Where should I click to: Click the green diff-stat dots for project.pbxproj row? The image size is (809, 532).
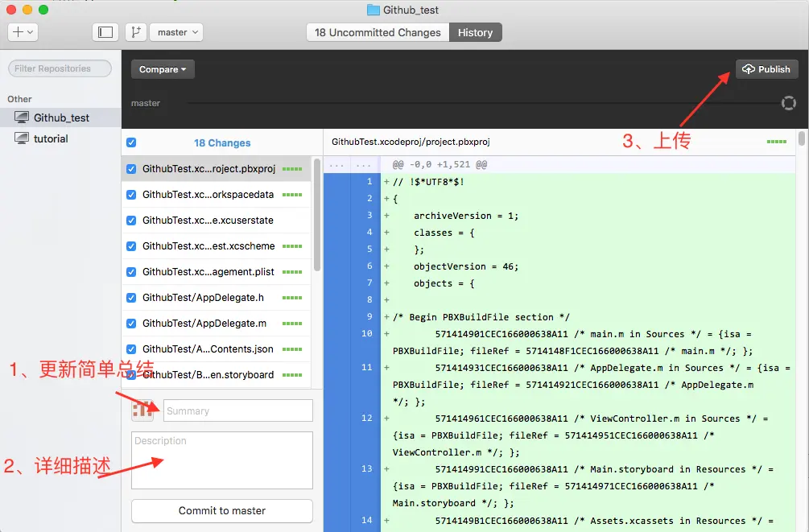click(292, 169)
